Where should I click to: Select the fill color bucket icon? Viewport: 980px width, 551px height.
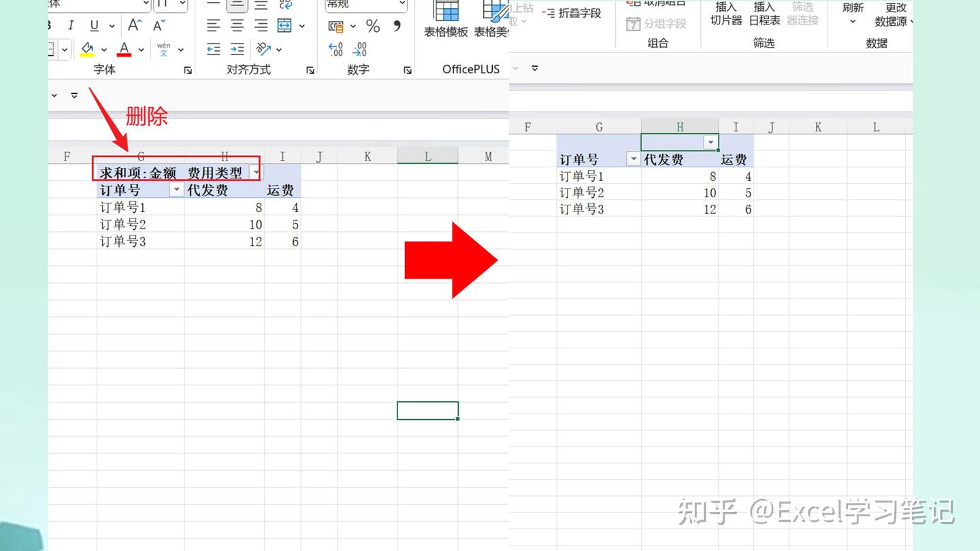coord(86,48)
